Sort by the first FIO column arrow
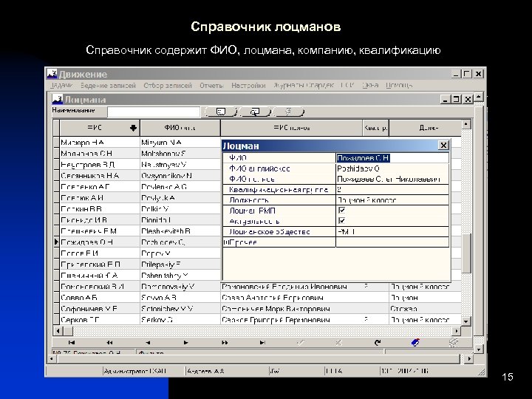This screenshot has height=399, width=532. click(133, 128)
